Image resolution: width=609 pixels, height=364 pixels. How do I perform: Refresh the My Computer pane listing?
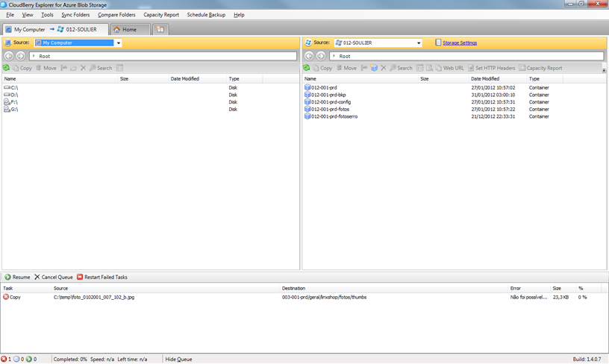6,68
